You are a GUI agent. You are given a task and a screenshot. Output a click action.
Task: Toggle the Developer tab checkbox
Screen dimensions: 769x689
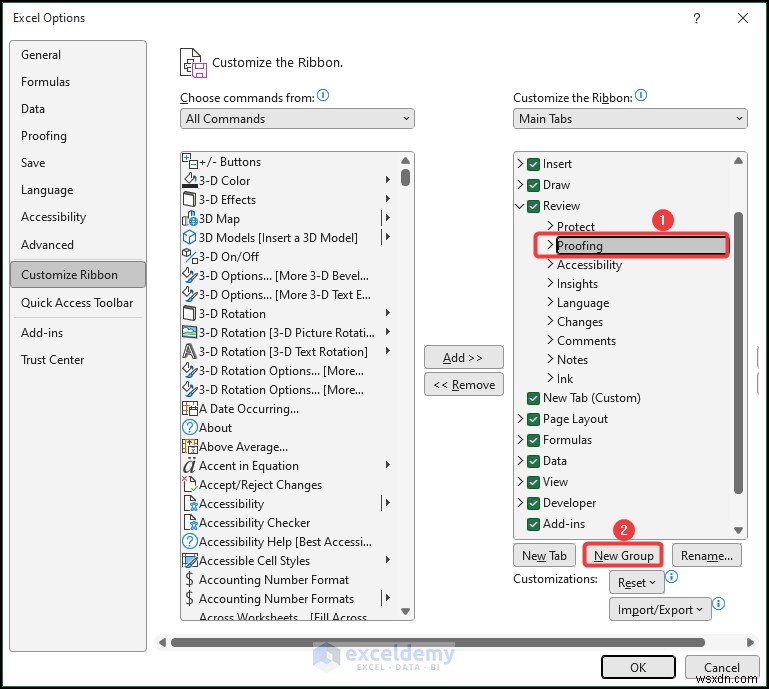point(534,503)
